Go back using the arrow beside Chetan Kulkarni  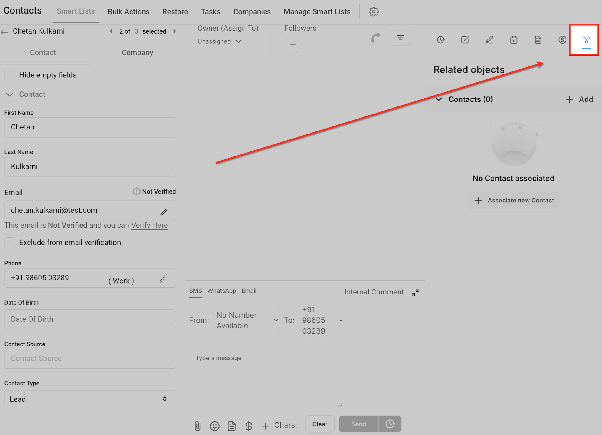click(5, 32)
